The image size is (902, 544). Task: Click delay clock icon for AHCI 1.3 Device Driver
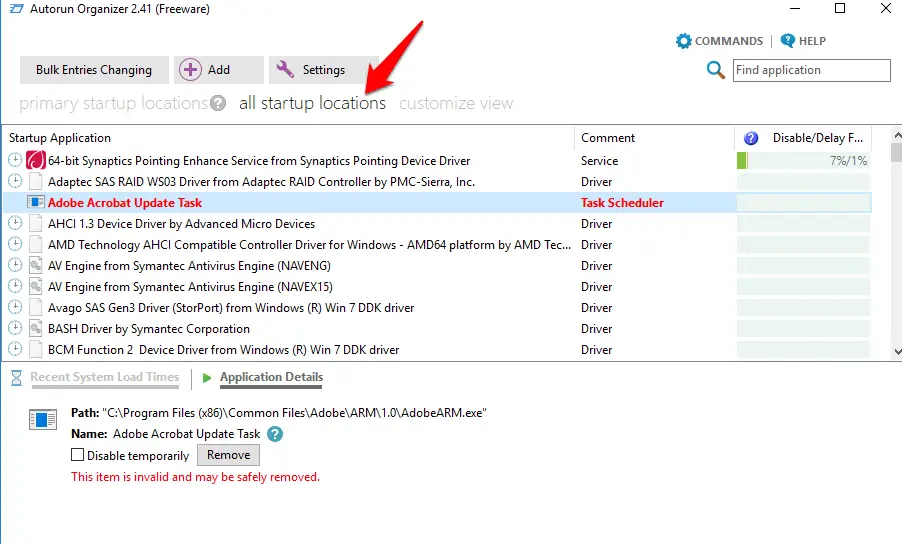[15, 223]
